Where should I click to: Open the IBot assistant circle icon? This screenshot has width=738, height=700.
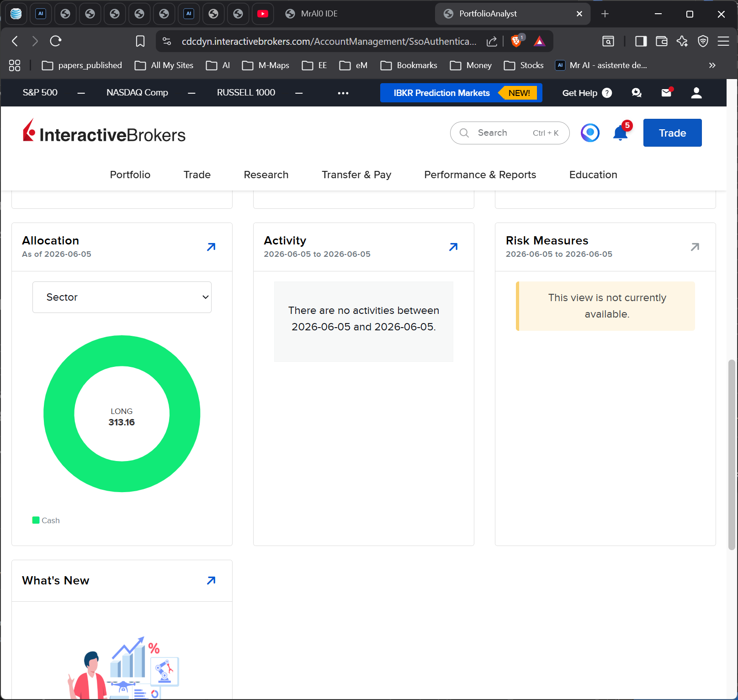coord(590,133)
